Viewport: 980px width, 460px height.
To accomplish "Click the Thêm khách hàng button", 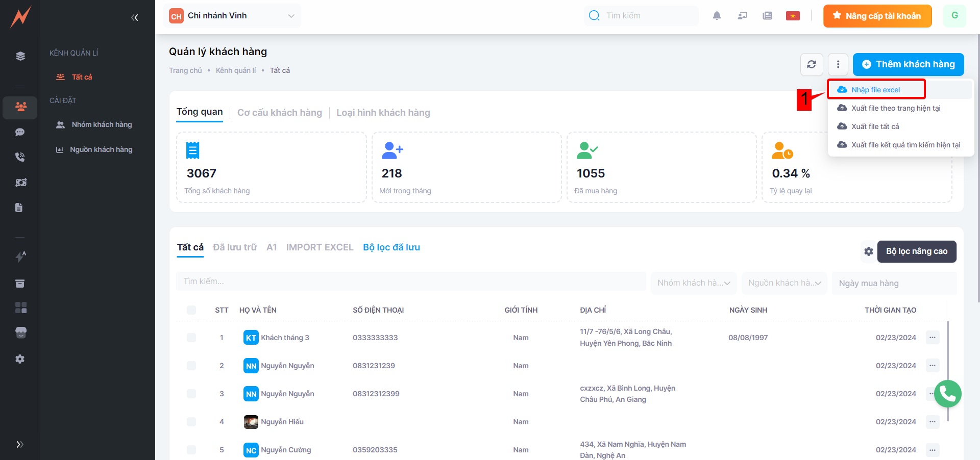I will click(908, 64).
